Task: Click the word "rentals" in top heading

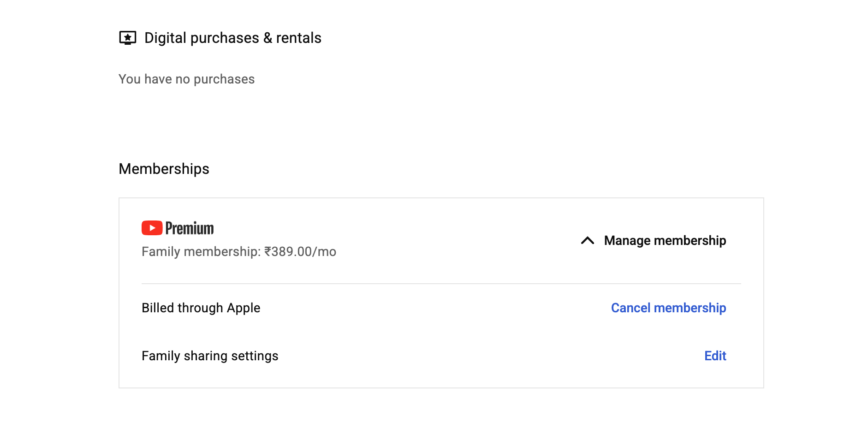Action: click(x=298, y=38)
